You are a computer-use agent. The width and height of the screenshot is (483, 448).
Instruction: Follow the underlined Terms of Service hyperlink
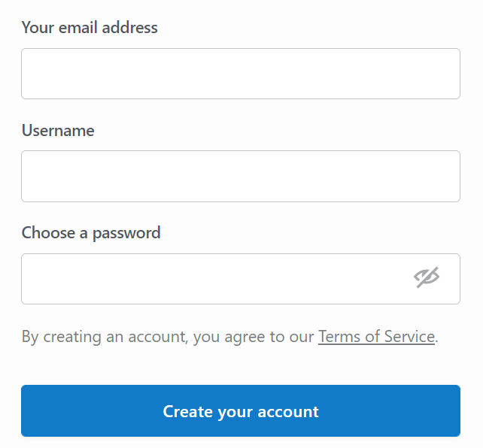click(376, 337)
